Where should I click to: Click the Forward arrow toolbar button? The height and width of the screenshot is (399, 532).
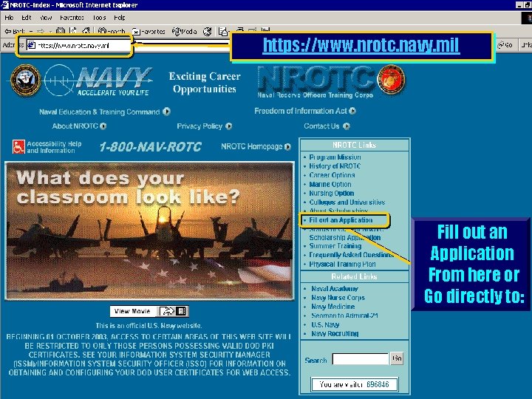(41, 32)
